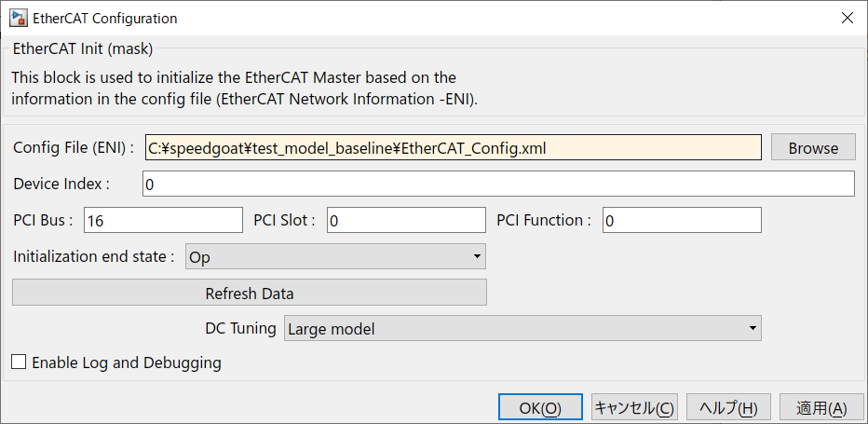
Task: Confirm the dialog with OK(O)
Action: click(x=540, y=408)
